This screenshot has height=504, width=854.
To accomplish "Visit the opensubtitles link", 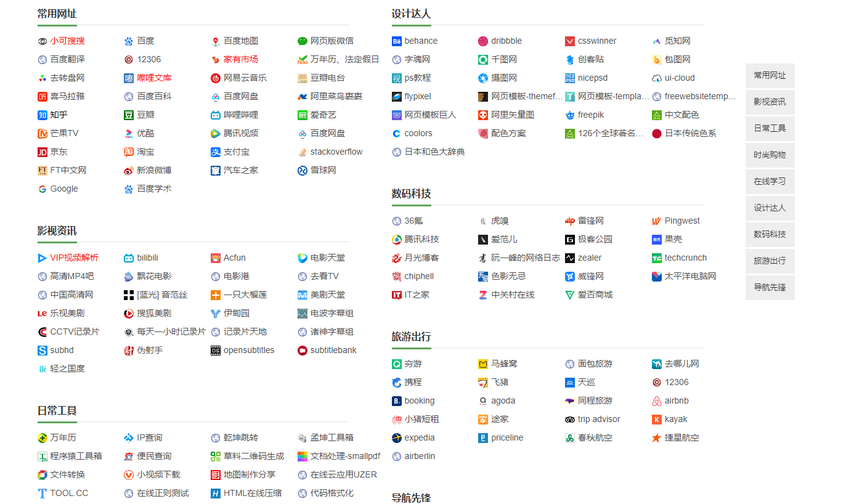I will click(249, 351).
